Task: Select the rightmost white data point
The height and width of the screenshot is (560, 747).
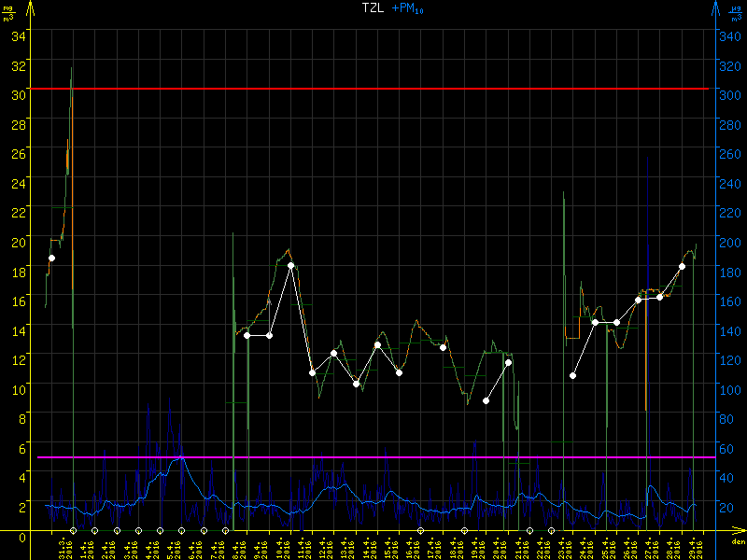Action: [x=682, y=266]
